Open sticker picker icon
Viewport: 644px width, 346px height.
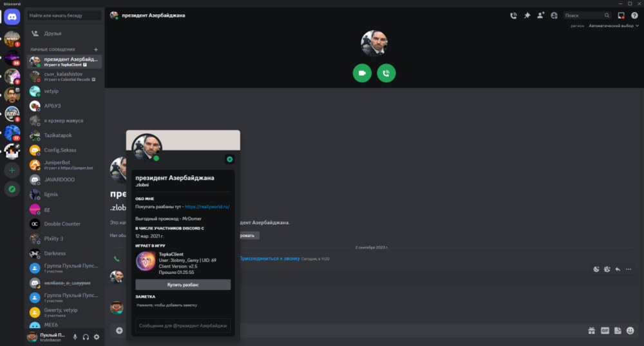(x=618, y=331)
